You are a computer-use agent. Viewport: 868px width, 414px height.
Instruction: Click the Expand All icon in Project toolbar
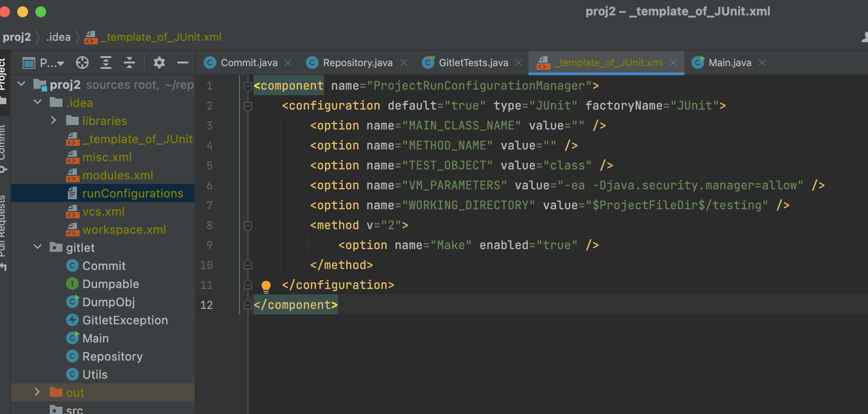tap(106, 63)
